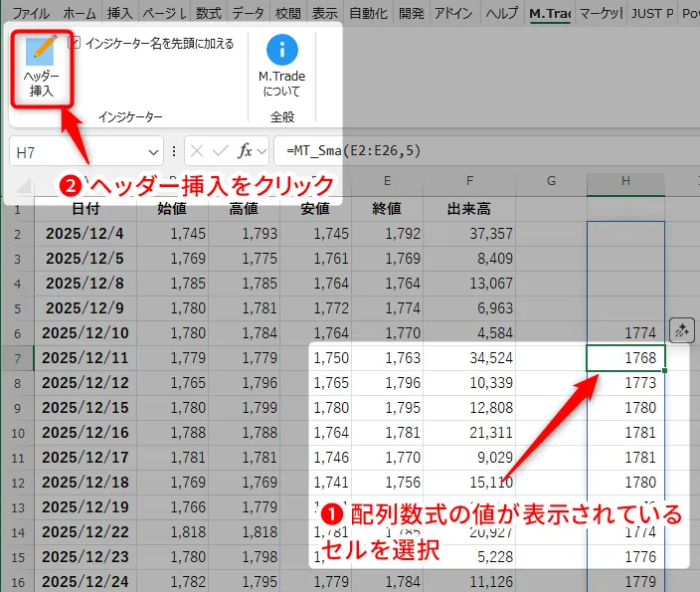This screenshot has width=700, height=592.
Task: Select column E header
Action: [x=387, y=181]
